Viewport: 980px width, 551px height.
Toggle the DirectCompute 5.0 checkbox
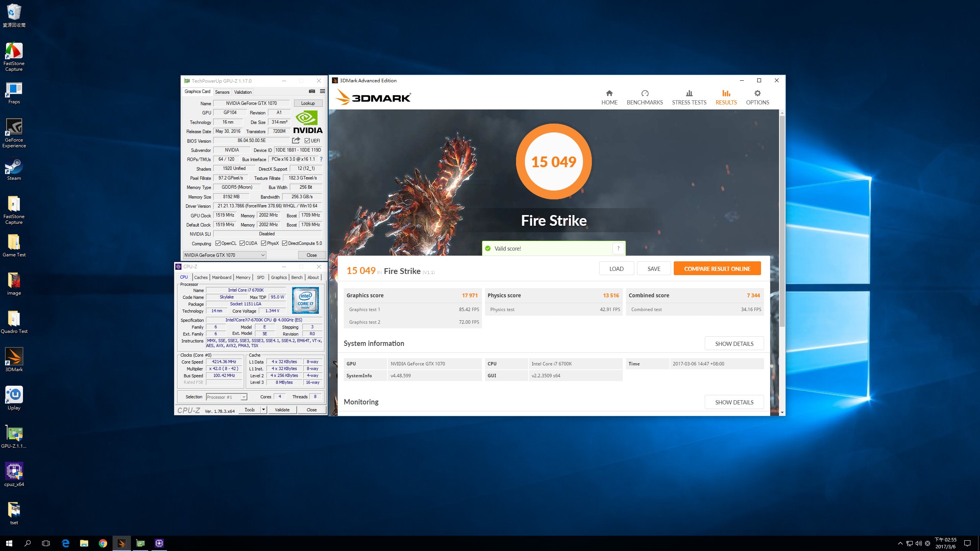click(x=284, y=243)
